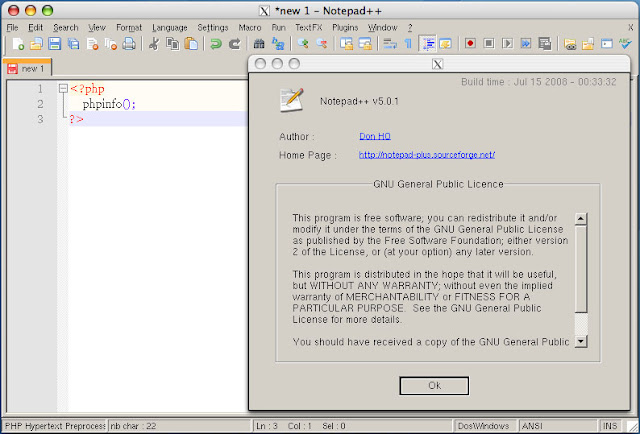Undo the last action with green arrow
Viewport: 640px width, 434px height.
[x=216, y=44]
